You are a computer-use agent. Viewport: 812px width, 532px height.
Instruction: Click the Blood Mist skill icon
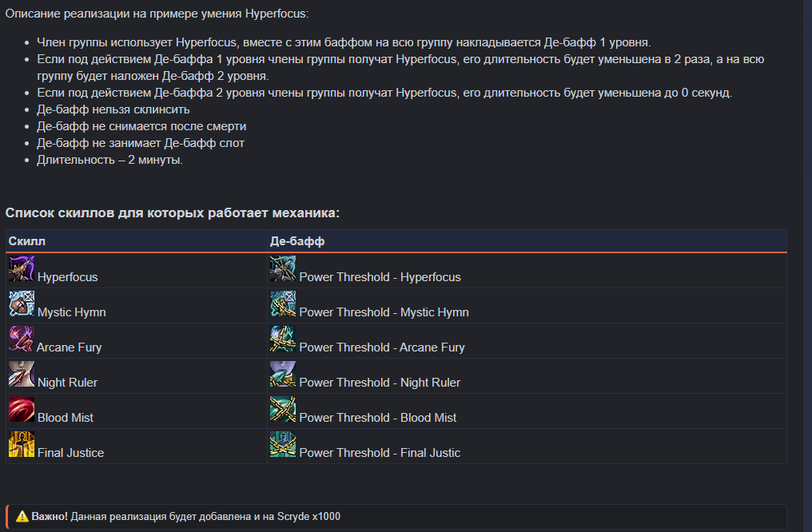(x=22, y=410)
